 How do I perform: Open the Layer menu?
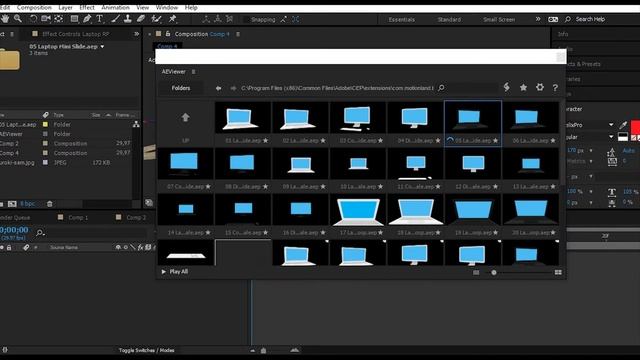click(x=65, y=7)
